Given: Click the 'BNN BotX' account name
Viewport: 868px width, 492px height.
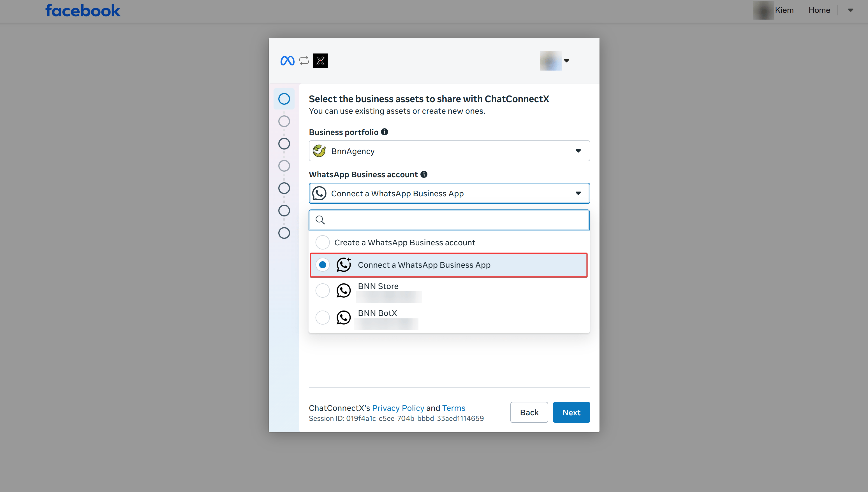Looking at the screenshot, I should 377,313.
